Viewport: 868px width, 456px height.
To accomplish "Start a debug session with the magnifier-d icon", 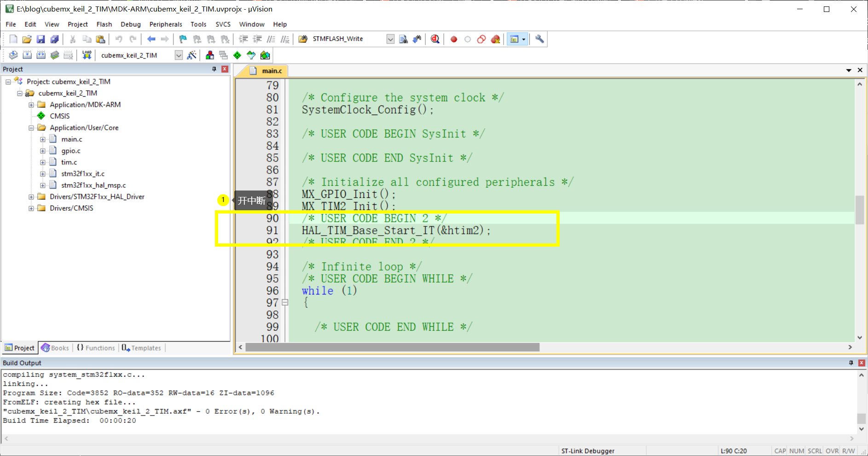I will point(435,39).
